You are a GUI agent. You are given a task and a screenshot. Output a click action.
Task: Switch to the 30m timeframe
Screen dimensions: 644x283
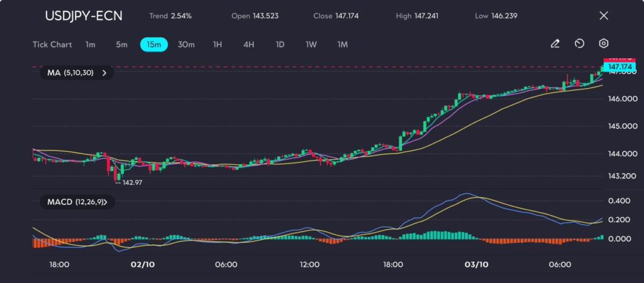(186, 45)
